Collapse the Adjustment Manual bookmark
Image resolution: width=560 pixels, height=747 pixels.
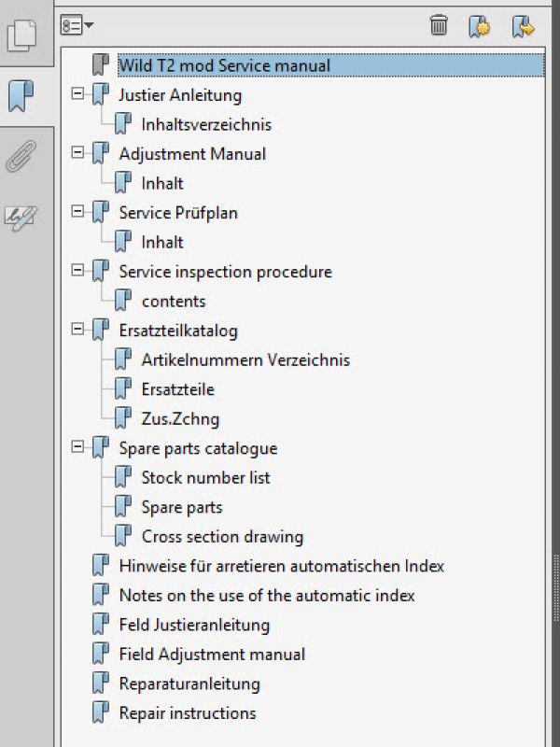click(77, 152)
